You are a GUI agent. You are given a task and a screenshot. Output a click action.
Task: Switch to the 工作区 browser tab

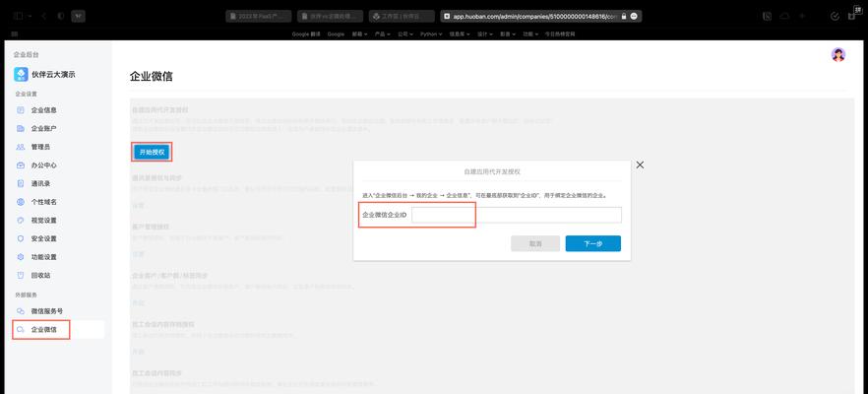point(402,17)
